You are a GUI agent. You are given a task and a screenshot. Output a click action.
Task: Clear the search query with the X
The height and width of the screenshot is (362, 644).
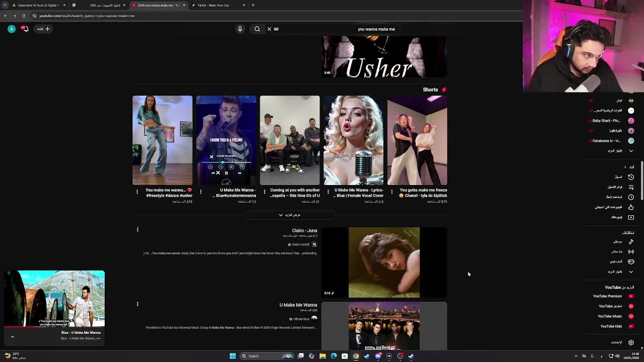pyautogui.click(x=269, y=29)
